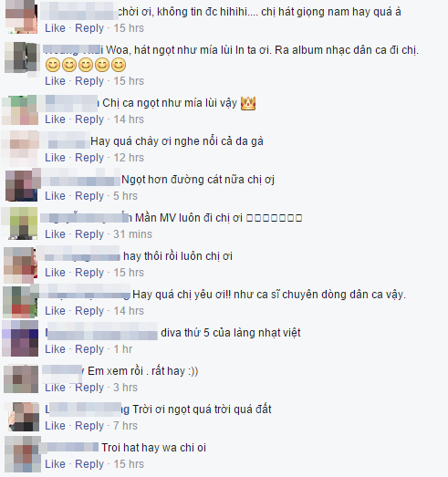Reply to 'Troi hat hay wa' comment
Image resolution: width=448 pixels, height=477 pixels.
(89, 464)
